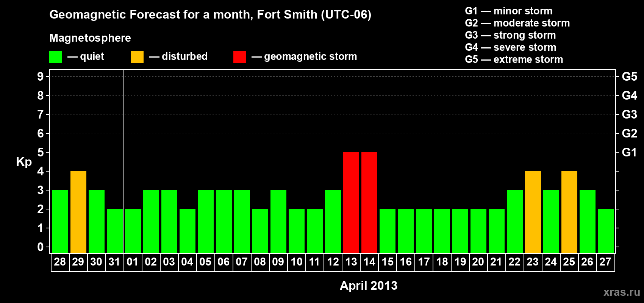Click the 'G4 — severe storm' legend line
The height and width of the screenshot is (303, 644).
511,47
